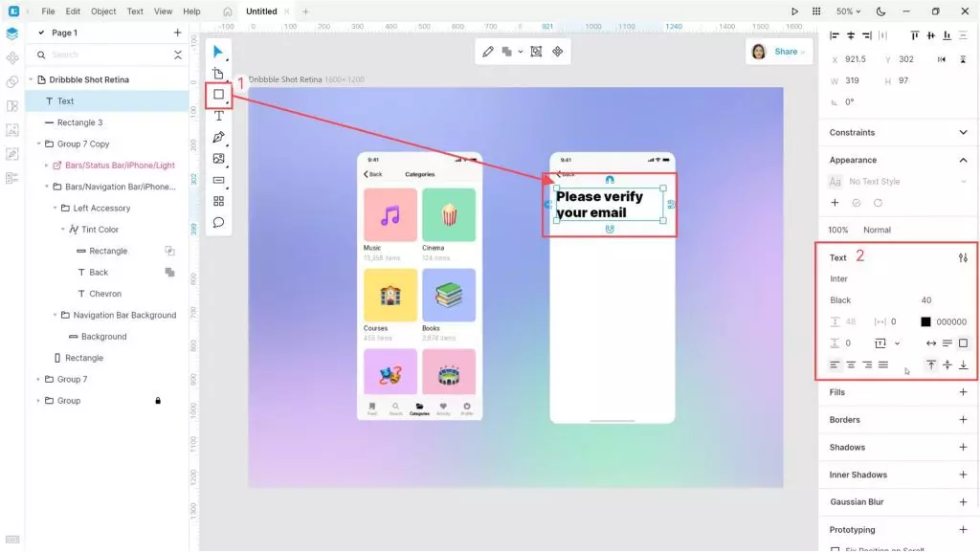Screen dimensions: 980x552
Task: Add a new fill
Action: [x=963, y=392]
